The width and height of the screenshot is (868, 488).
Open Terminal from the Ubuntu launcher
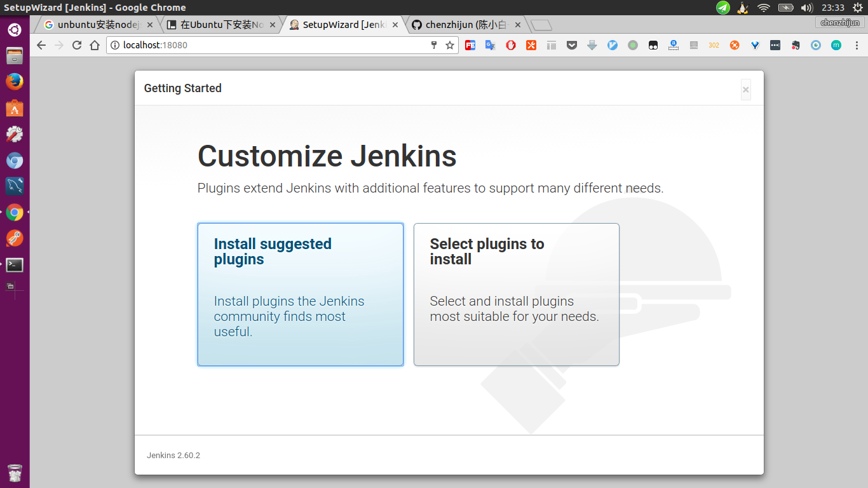[x=15, y=265]
